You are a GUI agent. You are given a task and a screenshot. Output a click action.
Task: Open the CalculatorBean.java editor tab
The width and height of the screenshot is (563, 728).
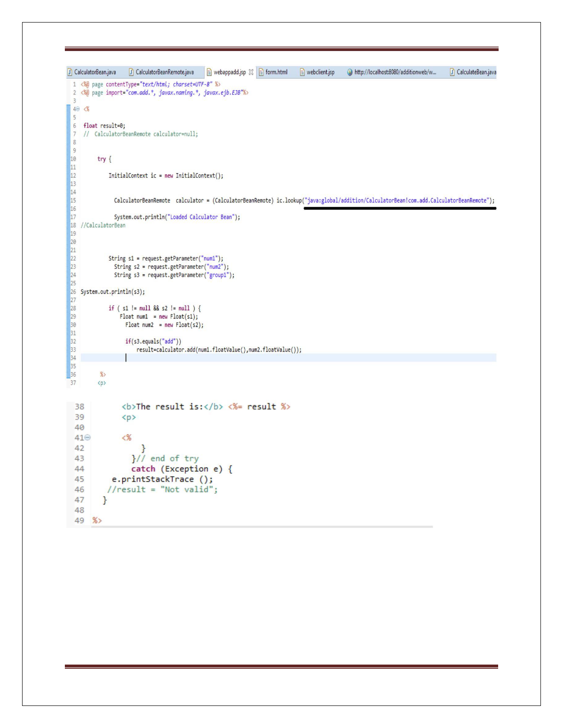point(92,72)
